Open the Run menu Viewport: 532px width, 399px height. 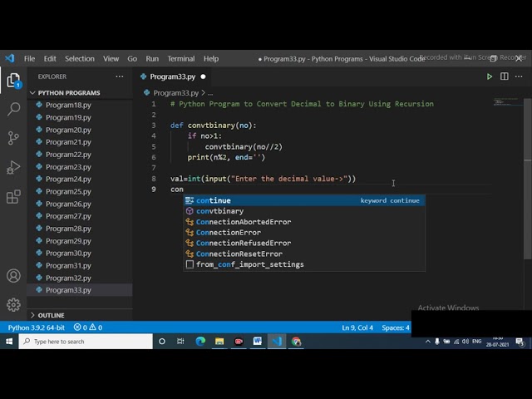(x=152, y=59)
